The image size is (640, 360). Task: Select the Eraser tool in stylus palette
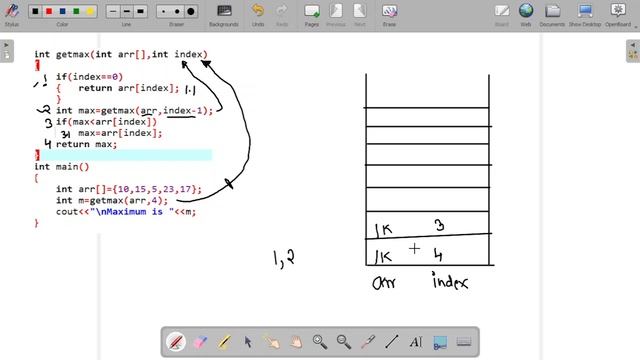pyautogui.click(x=200, y=342)
